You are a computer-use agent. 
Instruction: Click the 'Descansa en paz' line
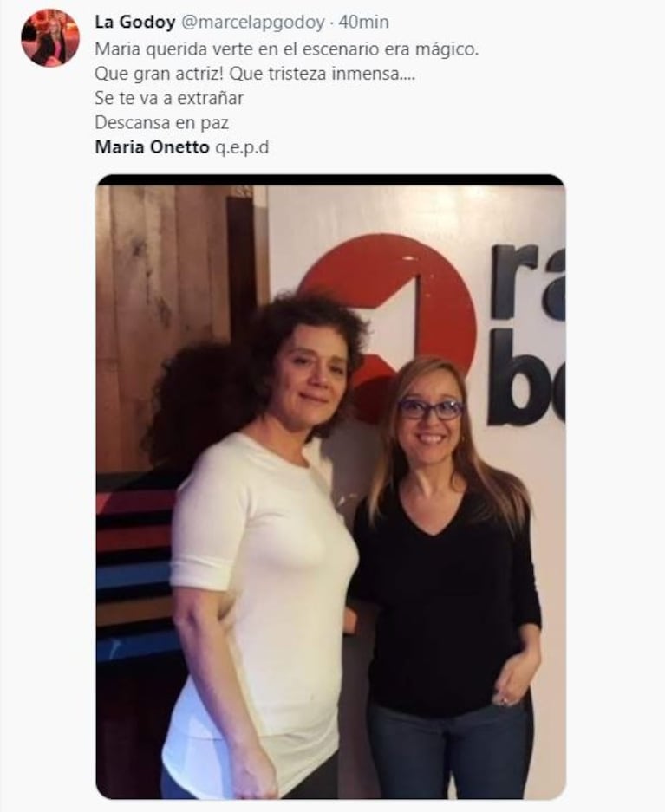161,123
